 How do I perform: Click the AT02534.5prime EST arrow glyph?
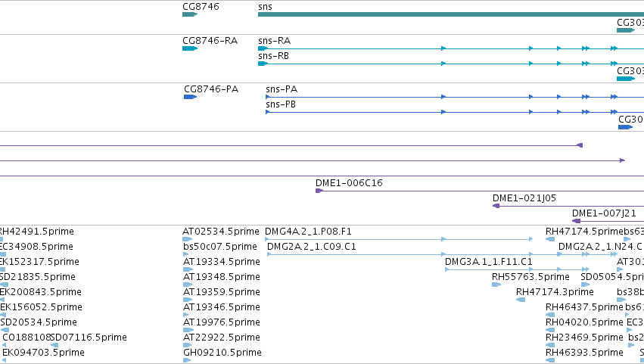point(187,239)
